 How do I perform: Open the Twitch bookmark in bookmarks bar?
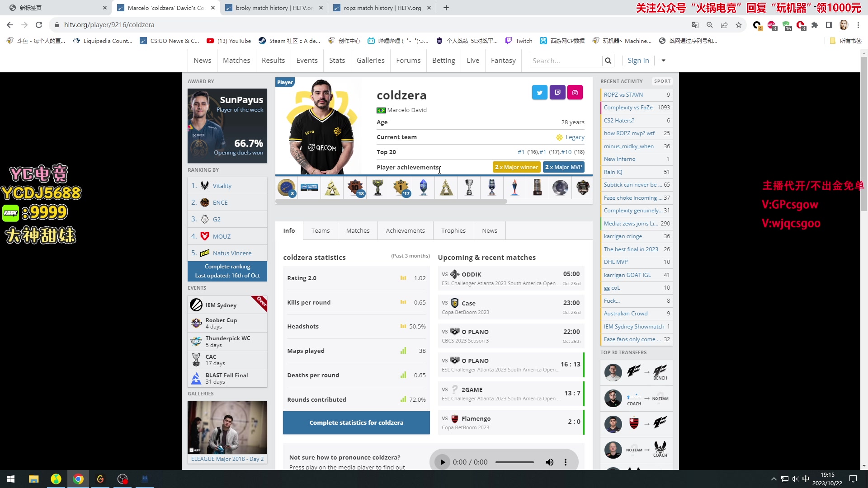click(x=519, y=41)
